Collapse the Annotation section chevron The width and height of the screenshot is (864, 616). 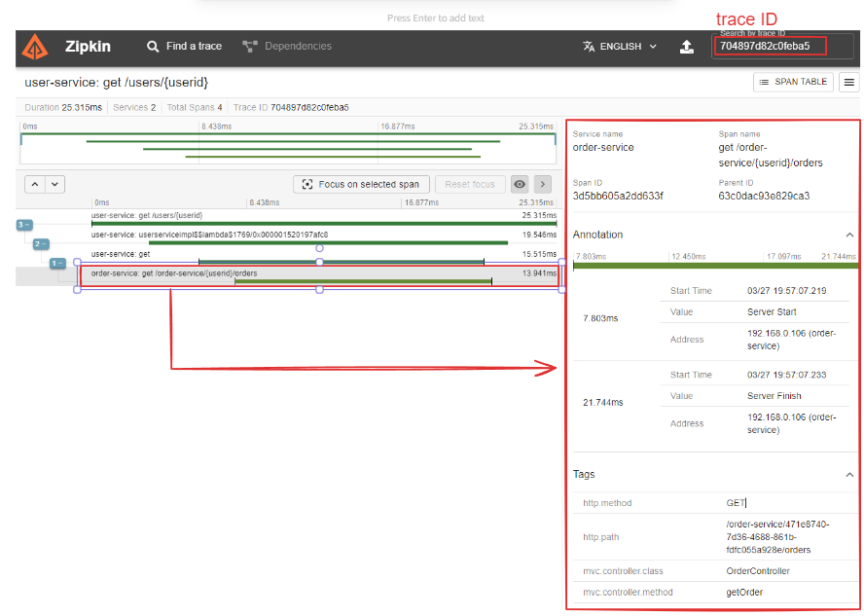click(849, 236)
